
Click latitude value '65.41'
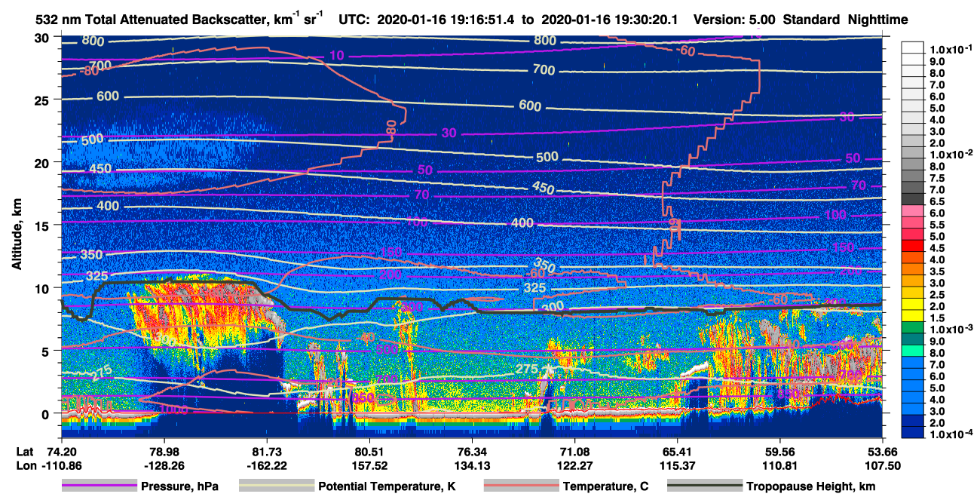(678, 452)
